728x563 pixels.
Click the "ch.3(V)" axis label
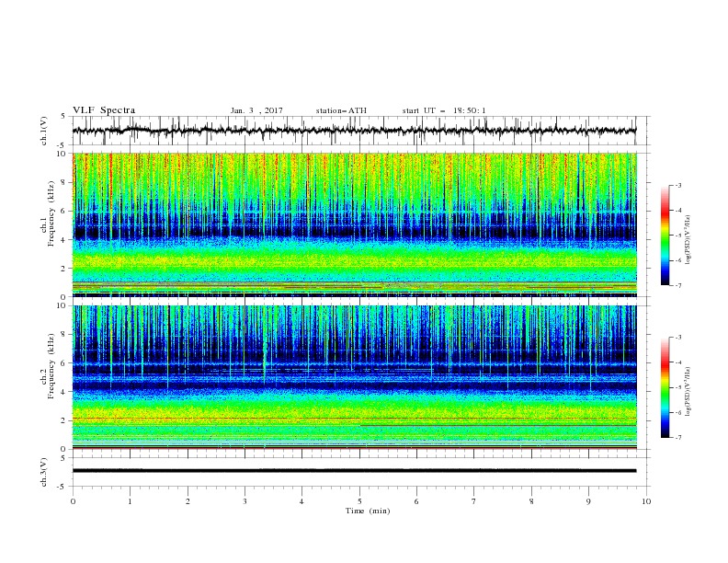click(x=44, y=472)
